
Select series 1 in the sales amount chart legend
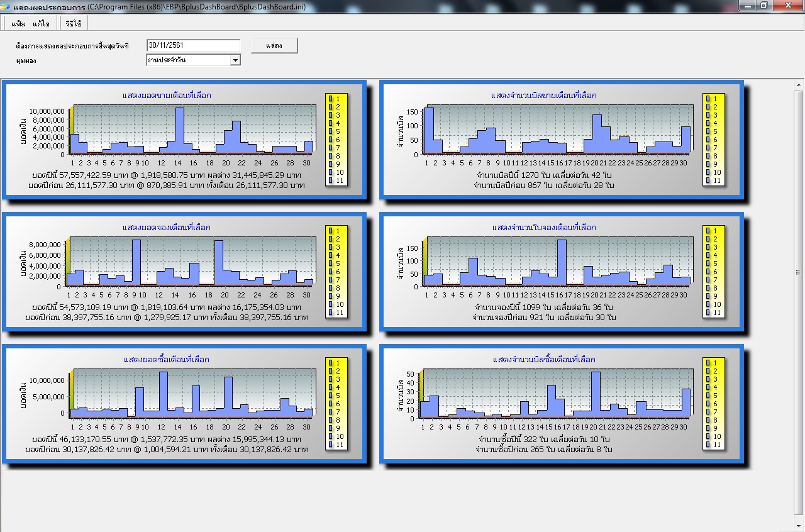tap(332, 99)
